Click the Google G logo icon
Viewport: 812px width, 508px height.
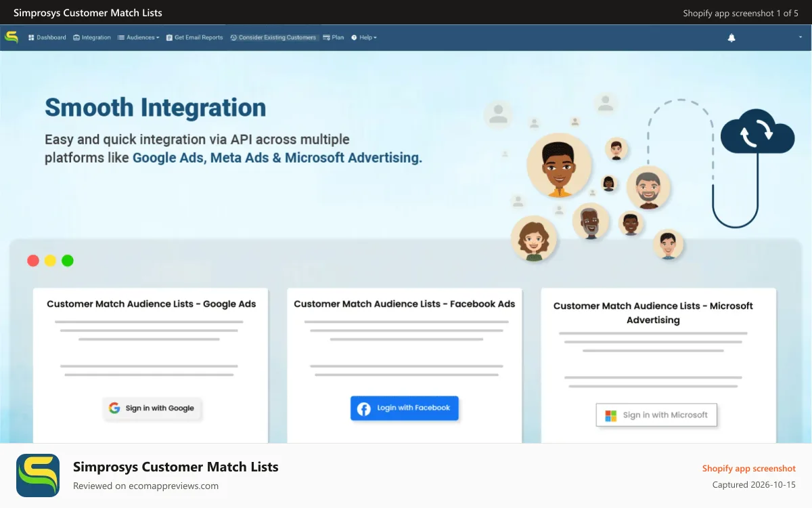tap(114, 408)
